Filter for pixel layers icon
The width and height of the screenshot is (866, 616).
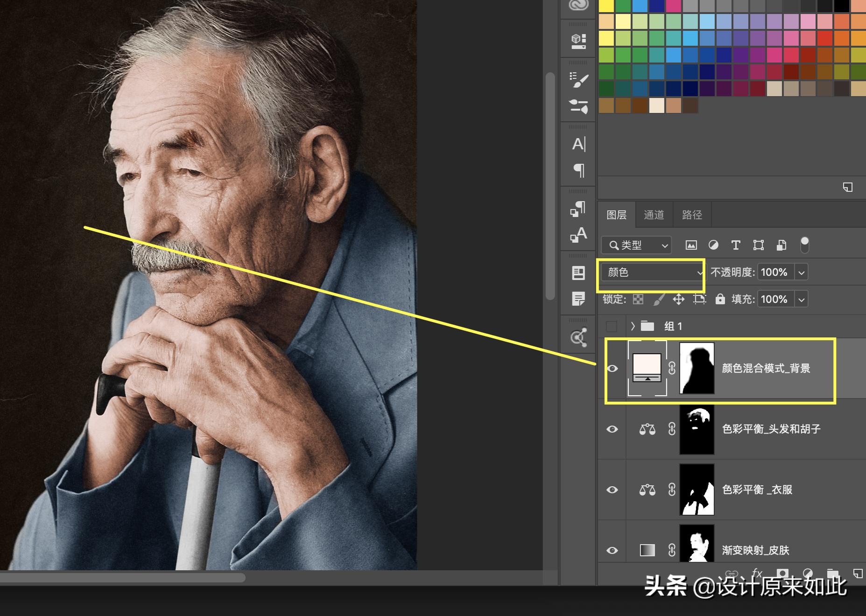691,245
